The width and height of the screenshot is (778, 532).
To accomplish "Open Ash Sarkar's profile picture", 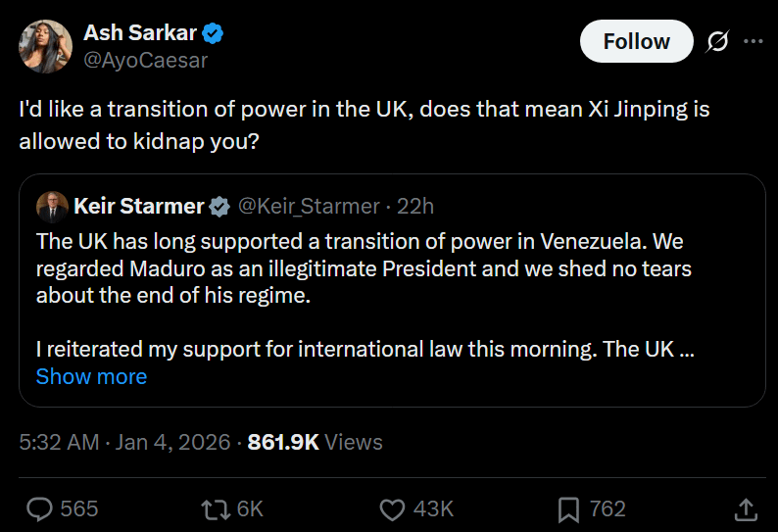I will coord(45,46).
